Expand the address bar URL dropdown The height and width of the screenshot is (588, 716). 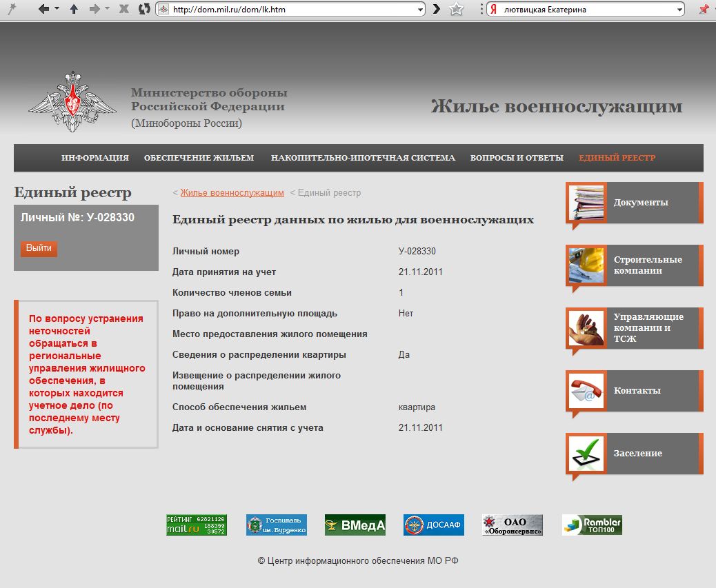point(420,10)
